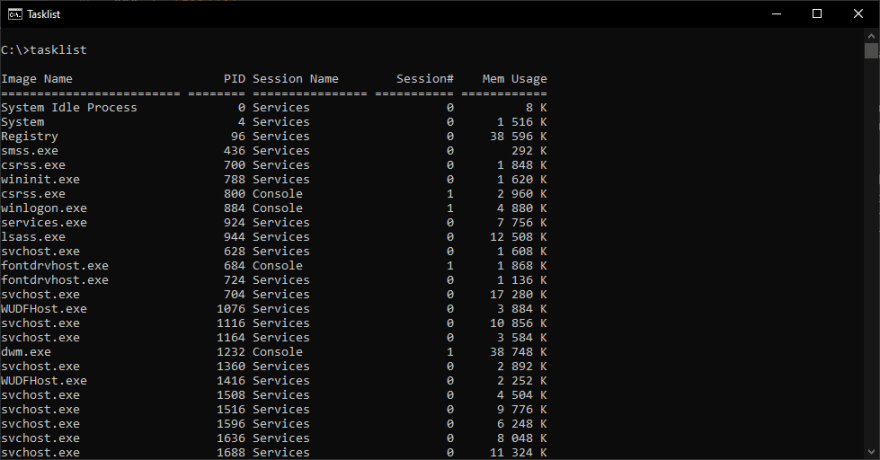Image resolution: width=880 pixels, height=460 pixels.
Task: Click the scrollbar up arrow
Action: coord(871,35)
